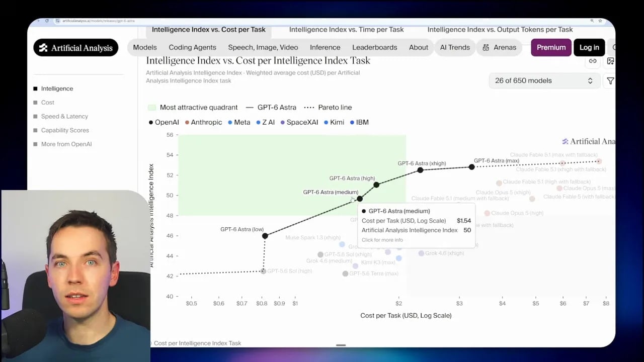Toggle IBM legend entry
This screenshot has height=362, width=644.
pos(359,122)
